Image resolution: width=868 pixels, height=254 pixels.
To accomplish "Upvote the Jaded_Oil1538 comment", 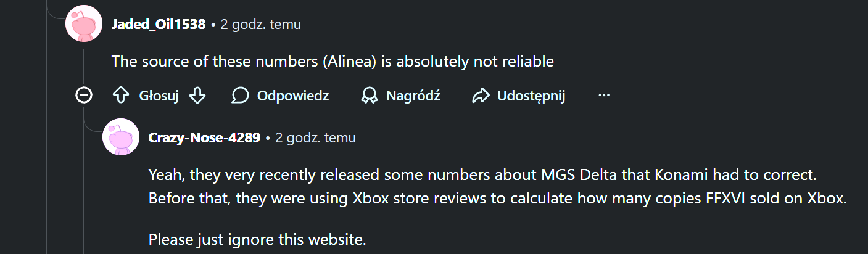I will [x=120, y=96].
